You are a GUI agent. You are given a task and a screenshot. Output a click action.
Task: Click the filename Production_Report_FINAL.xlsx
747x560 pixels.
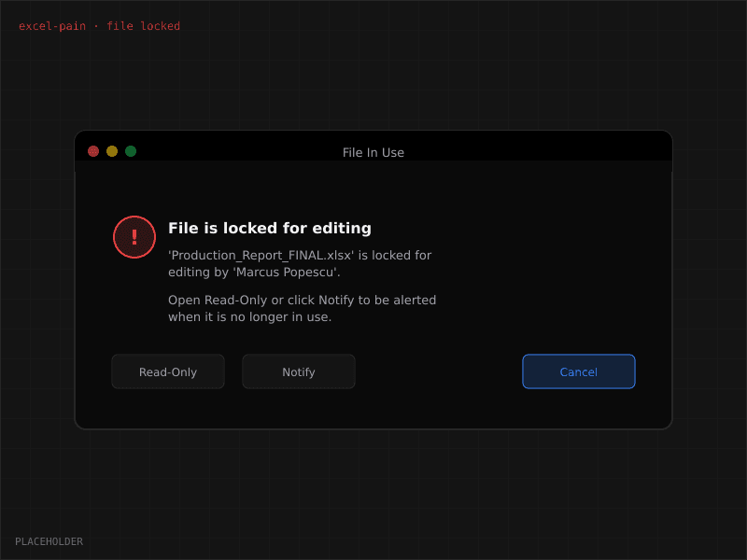259,254
